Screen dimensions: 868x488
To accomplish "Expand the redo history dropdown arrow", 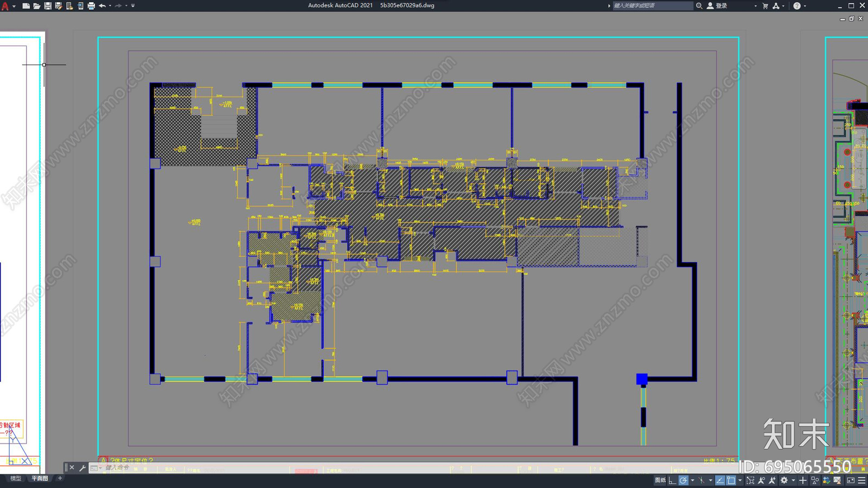I will coord(126,5).
